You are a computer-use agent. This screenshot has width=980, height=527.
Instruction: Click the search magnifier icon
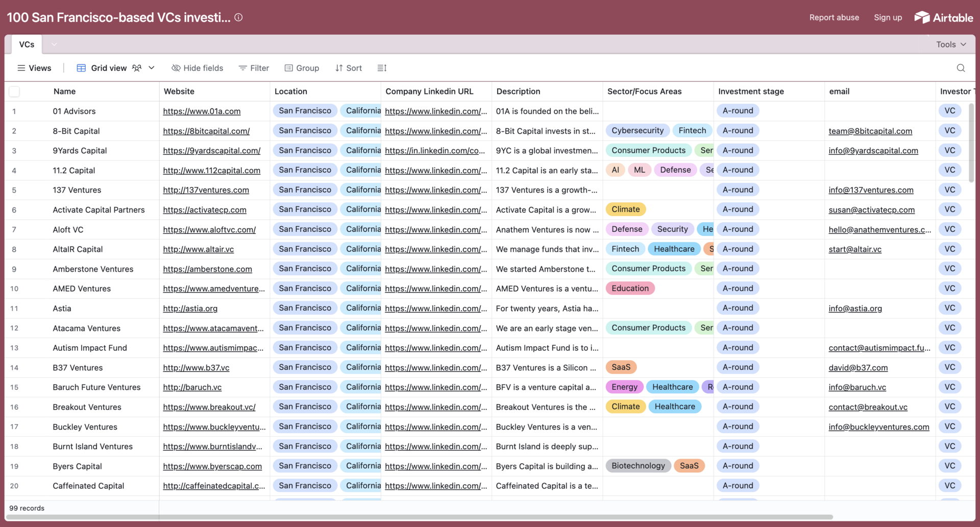click(x=961, y=68)
